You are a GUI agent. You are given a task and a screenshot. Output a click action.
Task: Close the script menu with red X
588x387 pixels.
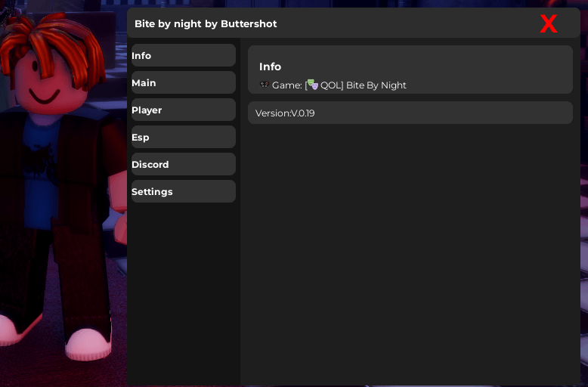[549, 24]
